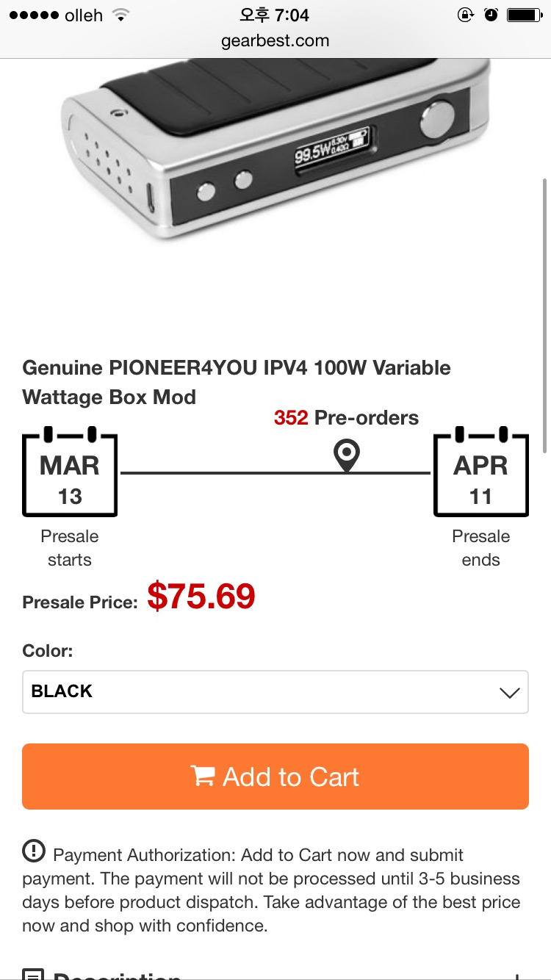
Task: Click the Payment Authorization exclamation icon
Action: [x=34, y=851]
